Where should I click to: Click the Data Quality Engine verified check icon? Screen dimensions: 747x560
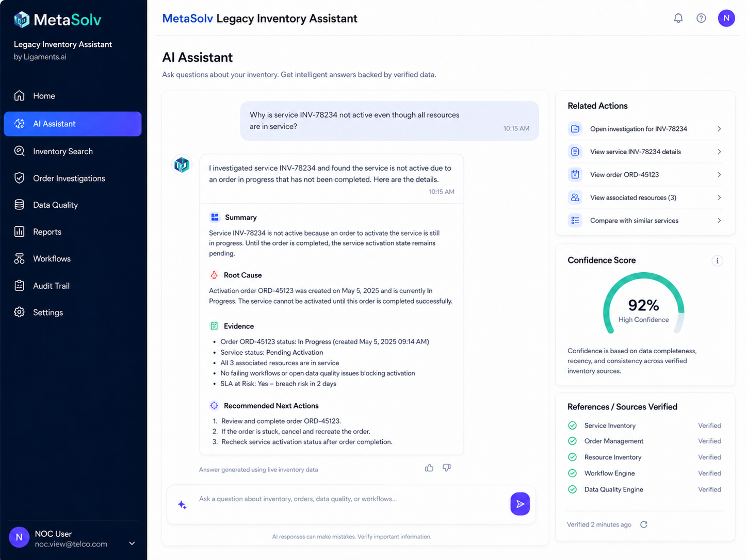tap(572, 489)
